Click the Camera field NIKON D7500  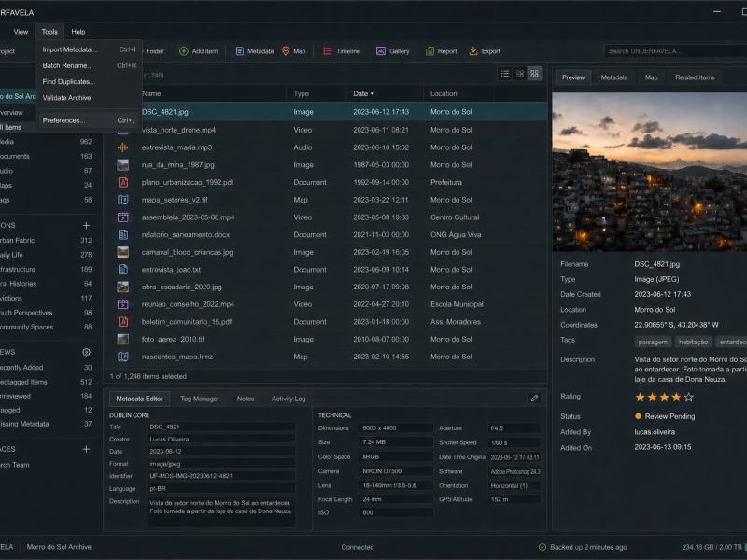[396, 471]
